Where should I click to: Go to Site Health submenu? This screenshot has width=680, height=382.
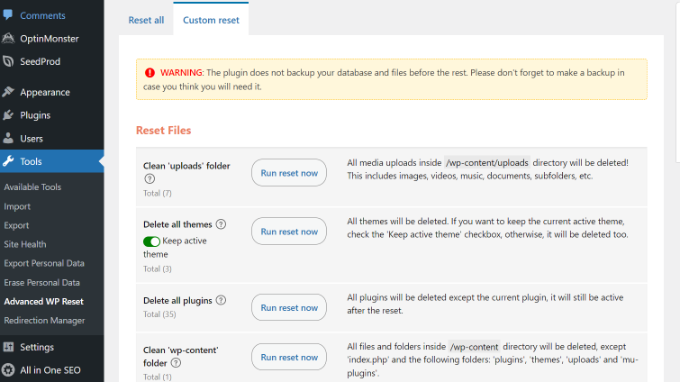pyautogui.click(x=25, y=244)
